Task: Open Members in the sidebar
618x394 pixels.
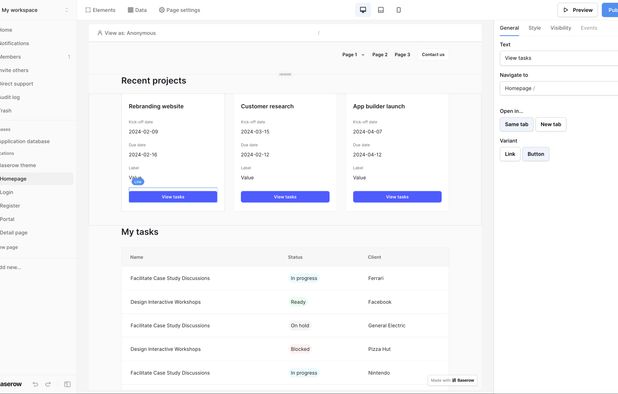Action: 10,57
